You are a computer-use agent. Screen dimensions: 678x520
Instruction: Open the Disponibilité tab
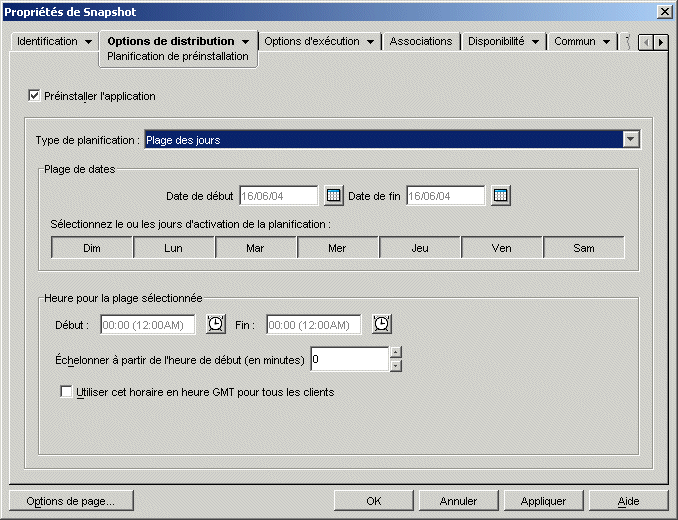497,42
